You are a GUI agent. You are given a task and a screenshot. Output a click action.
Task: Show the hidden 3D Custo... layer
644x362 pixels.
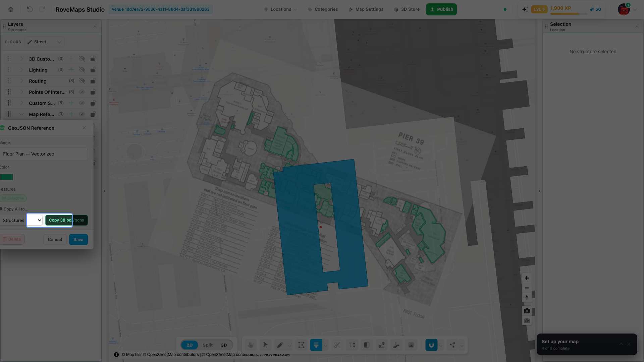coord(82,59)
